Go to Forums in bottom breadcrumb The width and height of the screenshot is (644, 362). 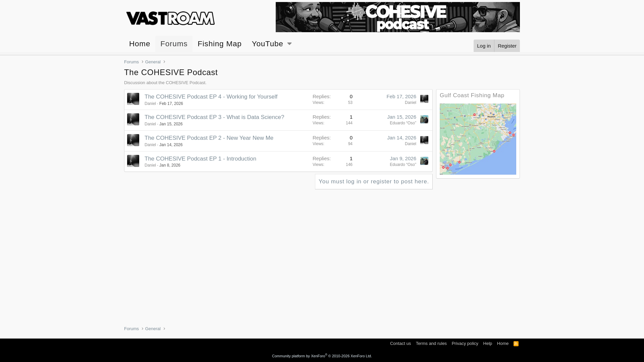pyautogui.click(x=131, y=329)
